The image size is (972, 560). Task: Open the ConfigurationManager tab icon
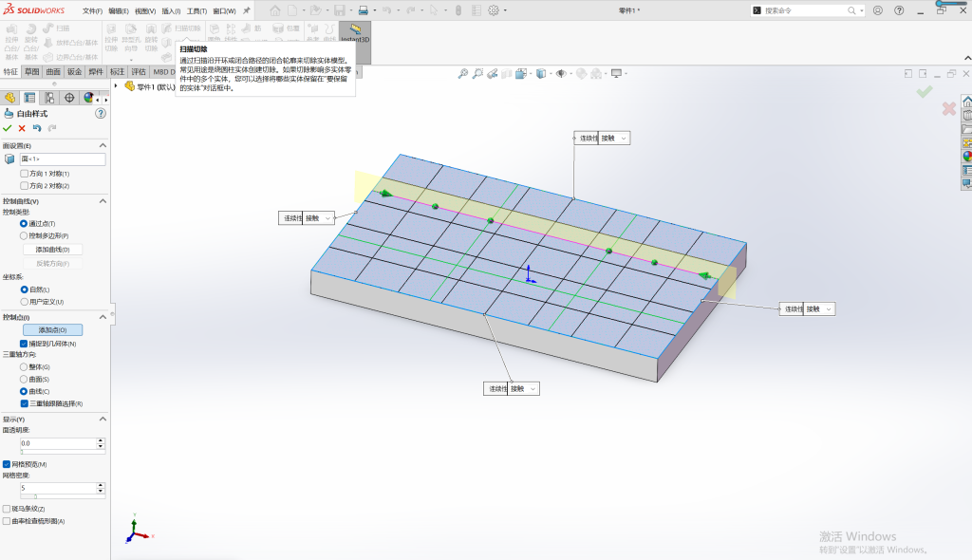49,98
